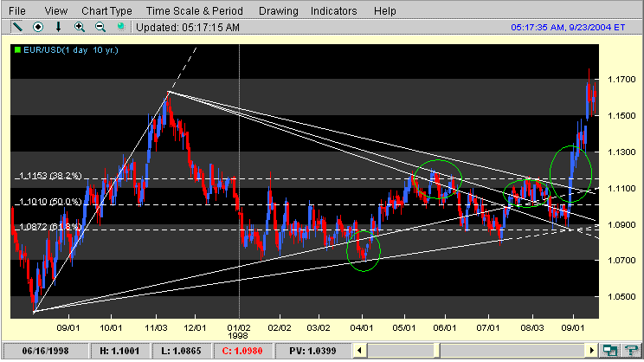Image resolution: width=644 pixels, height=362 pixels.
Task: Click the green globe toolbar icon
Action: [x=121, y=27]
